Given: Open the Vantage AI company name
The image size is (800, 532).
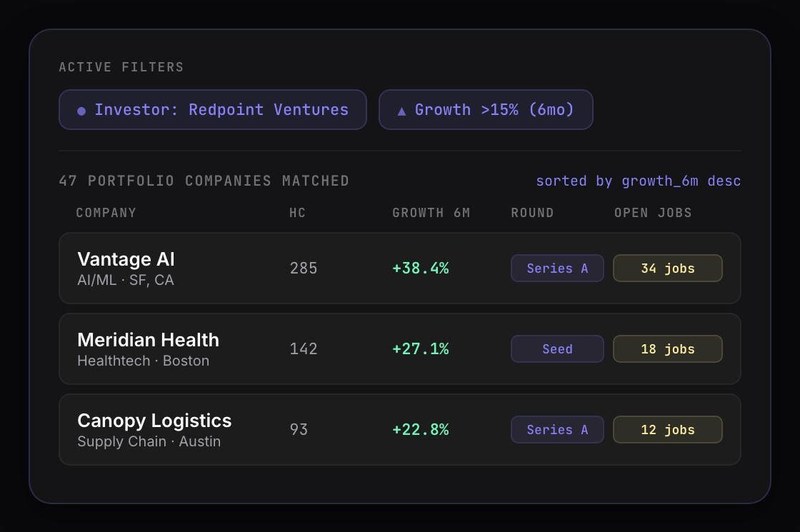Looking at the screenshot, I should 126,259.
